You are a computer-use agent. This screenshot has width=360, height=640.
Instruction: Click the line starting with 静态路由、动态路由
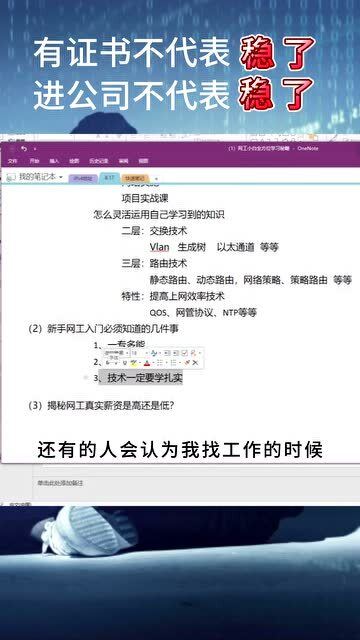(251, 280)
